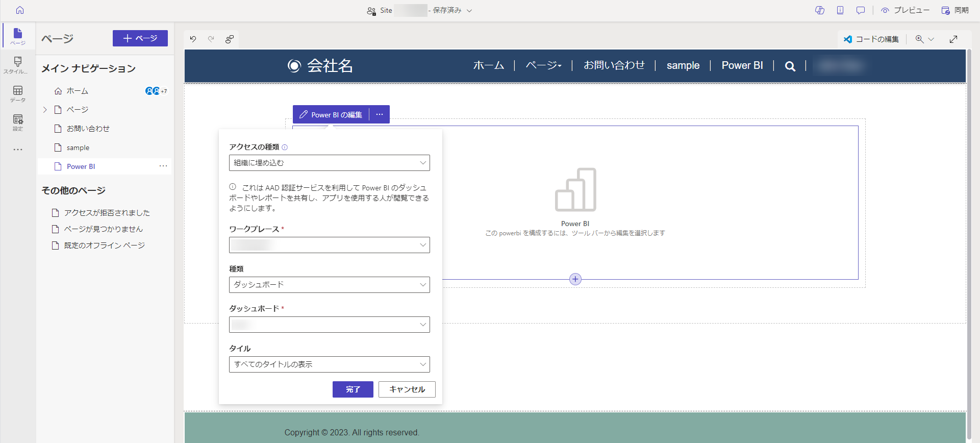Click the full-screen expand arrow icon
Screen dimensions: 980x443
click(953, 39)
